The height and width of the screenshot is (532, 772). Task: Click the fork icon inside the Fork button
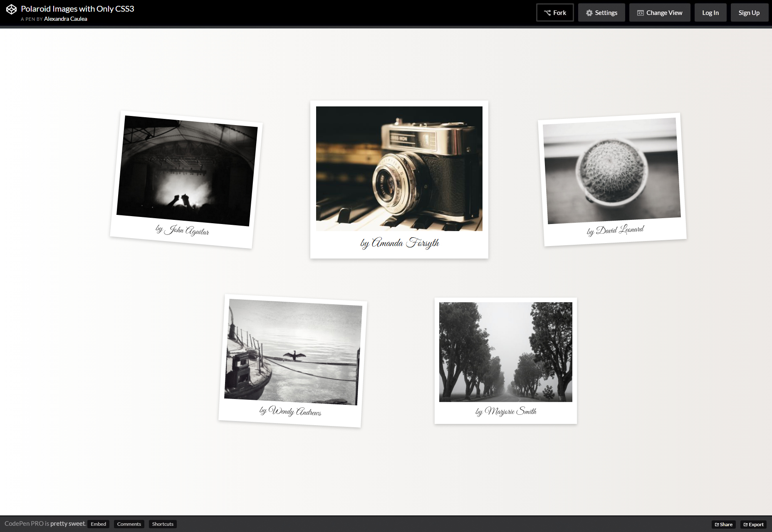click(547, 12)
